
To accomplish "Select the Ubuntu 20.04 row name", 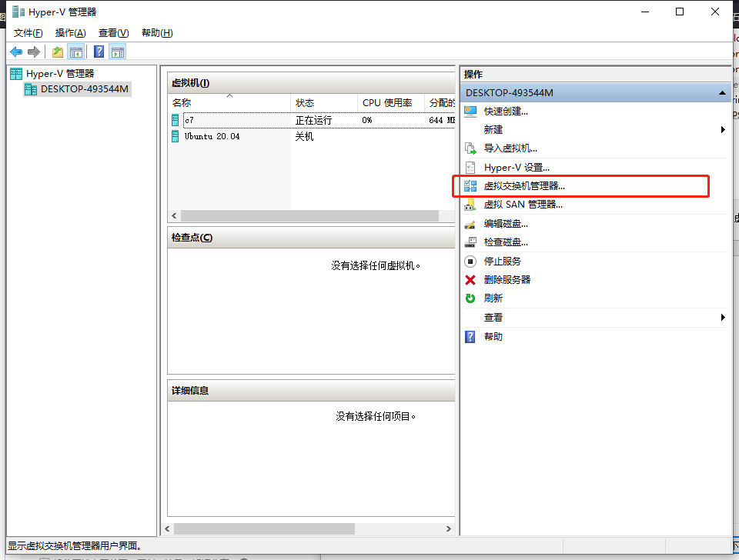I will (212, 137).
